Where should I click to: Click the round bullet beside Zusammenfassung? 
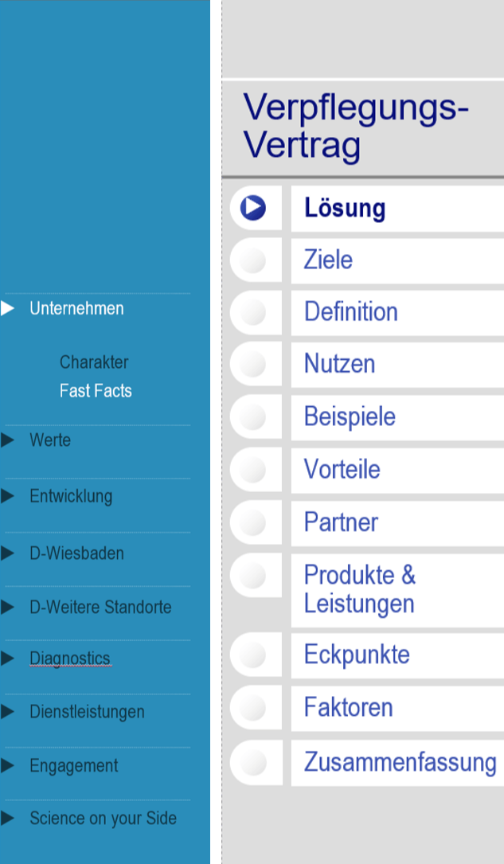pyautogui.click(x=253, y=762)
